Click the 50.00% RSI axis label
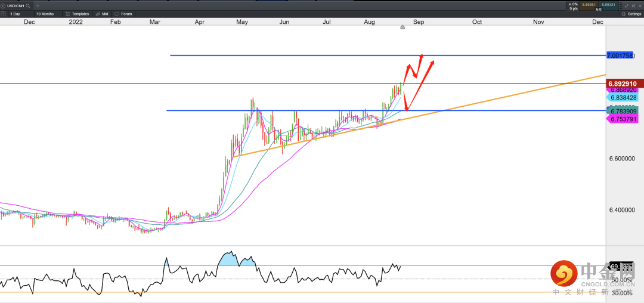Image resolution: width=644 pixels, height=303 pixels. point(622,279)
